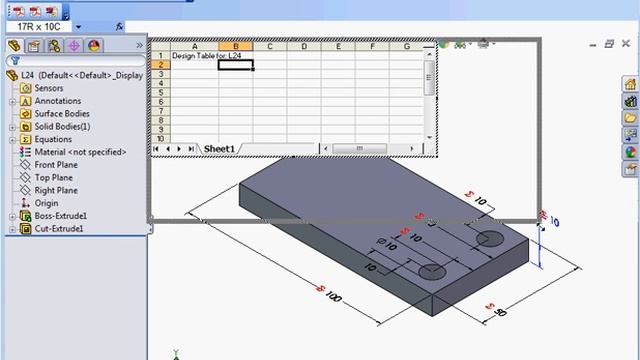640x360 pixels.
Task: Click the diameter 10 hole dimension
Action: tap(387, 244)
